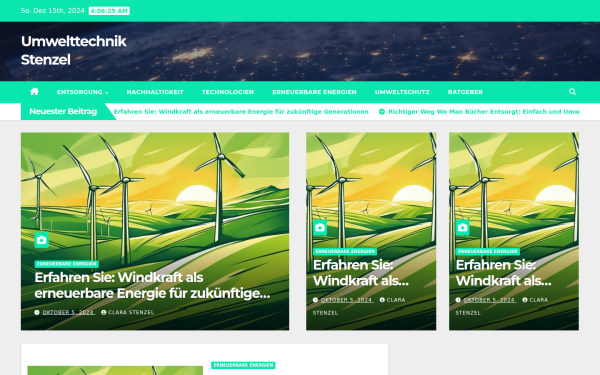
Task: Click Erneuerbare Energien tag on large featured post
Action: pos(67,264)
